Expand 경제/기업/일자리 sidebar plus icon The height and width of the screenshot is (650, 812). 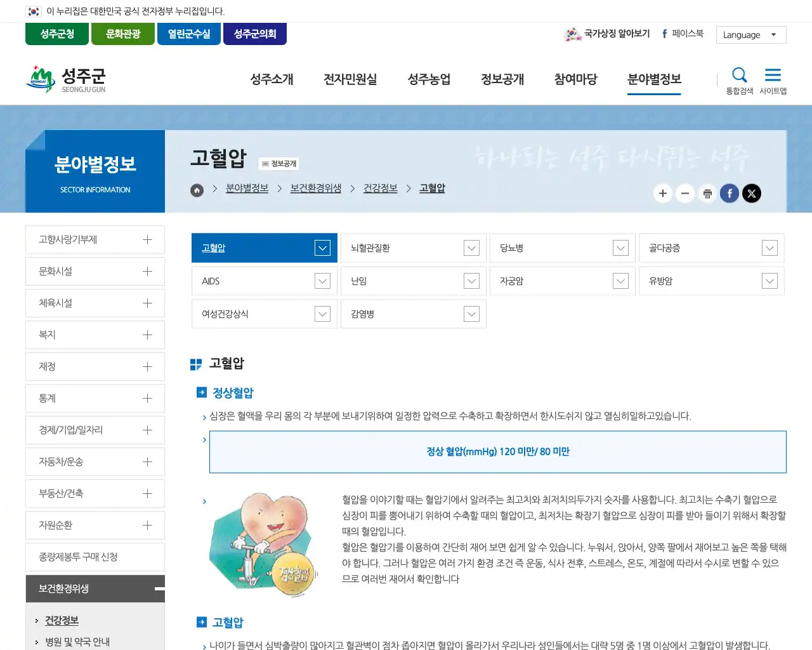pos(147,430)
